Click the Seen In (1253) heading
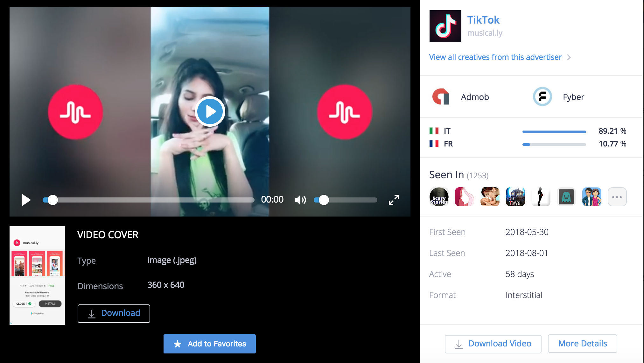The image size is (644, 363). pyautogui.click(x=459, y=175)
